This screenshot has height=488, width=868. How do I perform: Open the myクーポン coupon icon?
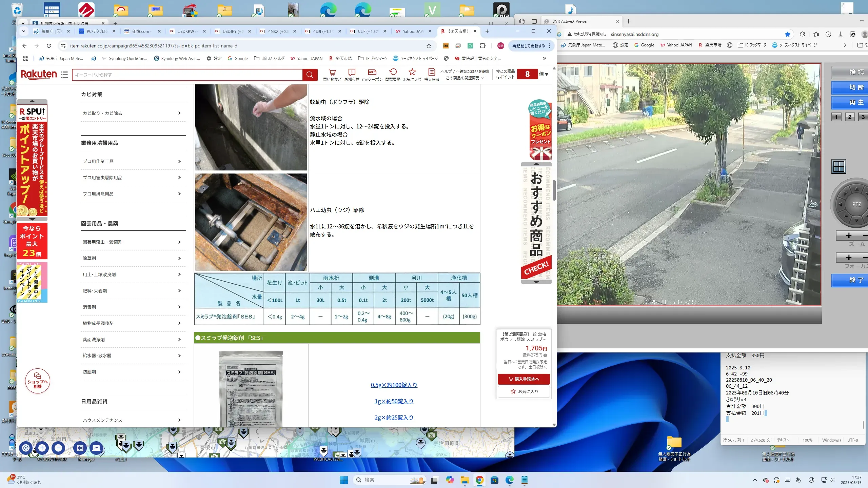(372, 72)
